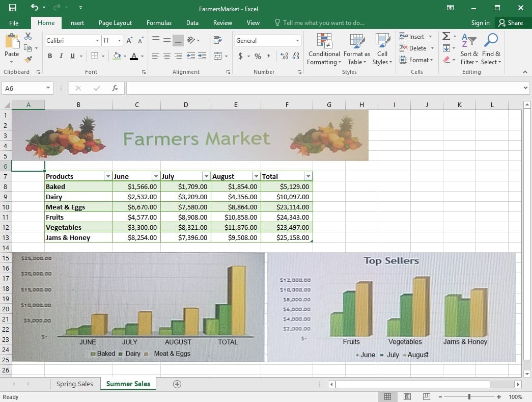The height and width of the screenshot is (402, 532).
Task: Switch to the Spring Sales sheet
Action: (75, 384)
